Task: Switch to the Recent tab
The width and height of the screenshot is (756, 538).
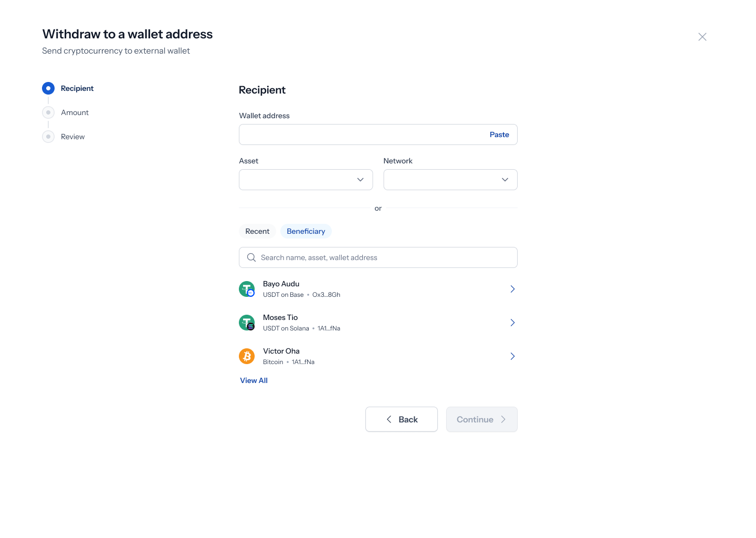Action: tap(257, 231)
